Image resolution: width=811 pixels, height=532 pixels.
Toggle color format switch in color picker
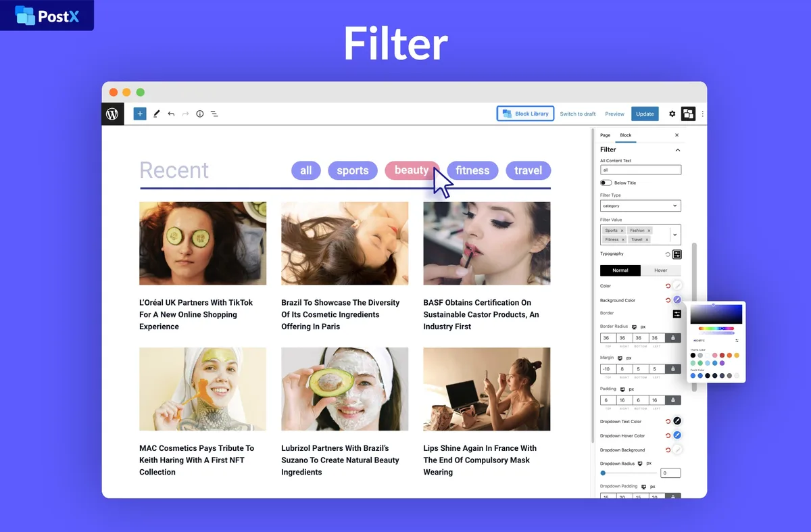click(737, 340)
